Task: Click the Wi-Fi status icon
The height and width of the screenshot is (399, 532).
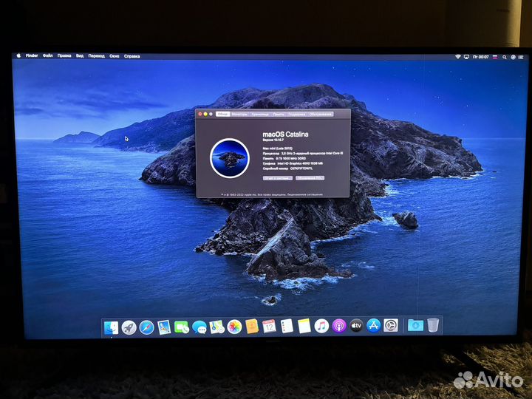Action: coord(457,57)
